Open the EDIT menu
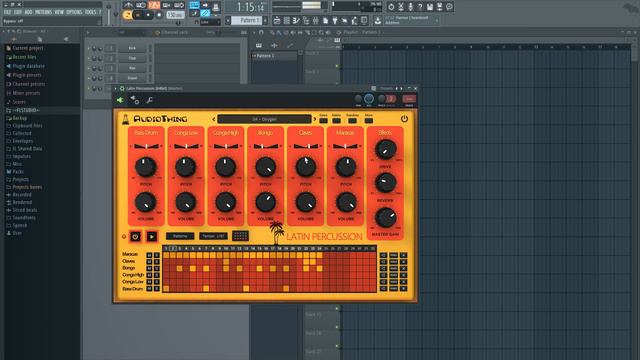The width and height of the screenshot is (640, 360). [x=18, y=12]
